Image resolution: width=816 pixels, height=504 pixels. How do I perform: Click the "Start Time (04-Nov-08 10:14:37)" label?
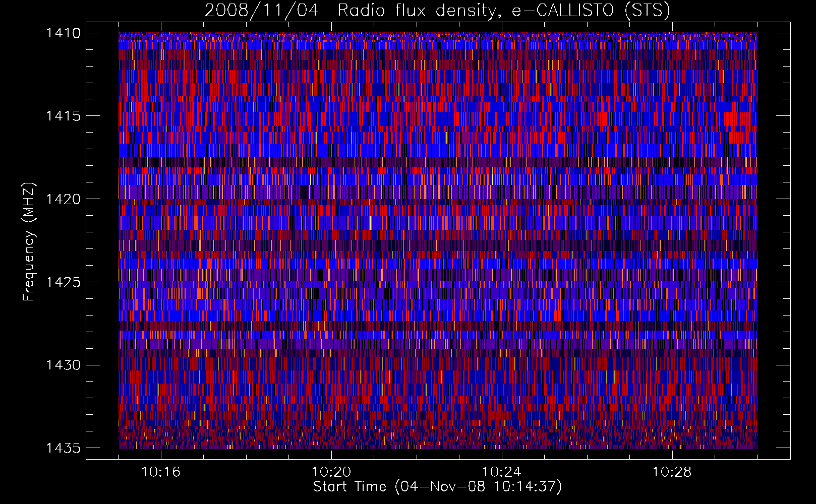tap(437, 487)
